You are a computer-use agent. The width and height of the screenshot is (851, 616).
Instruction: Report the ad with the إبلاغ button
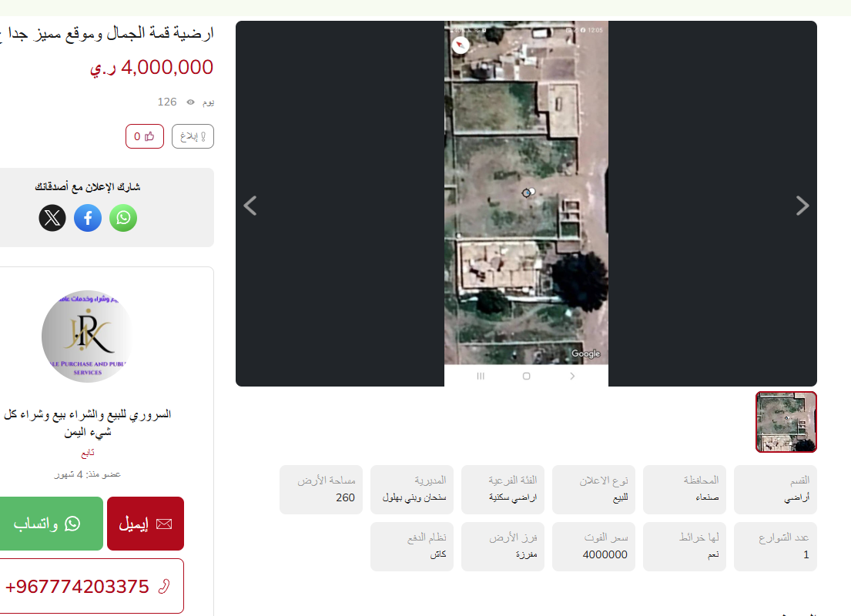tap(193, 136)
